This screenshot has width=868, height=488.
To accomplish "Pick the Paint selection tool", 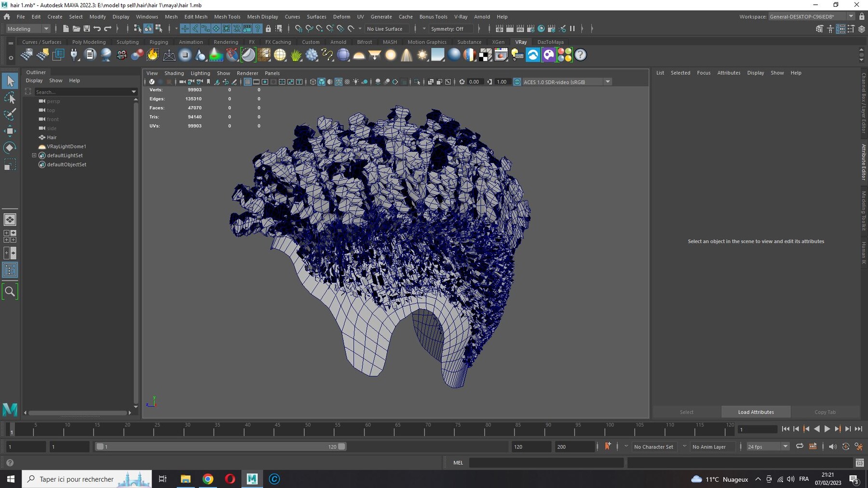I will click(10, 114).
